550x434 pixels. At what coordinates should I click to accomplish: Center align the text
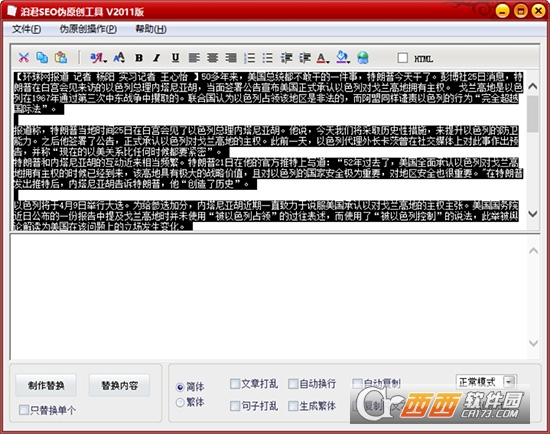(212, 58)
